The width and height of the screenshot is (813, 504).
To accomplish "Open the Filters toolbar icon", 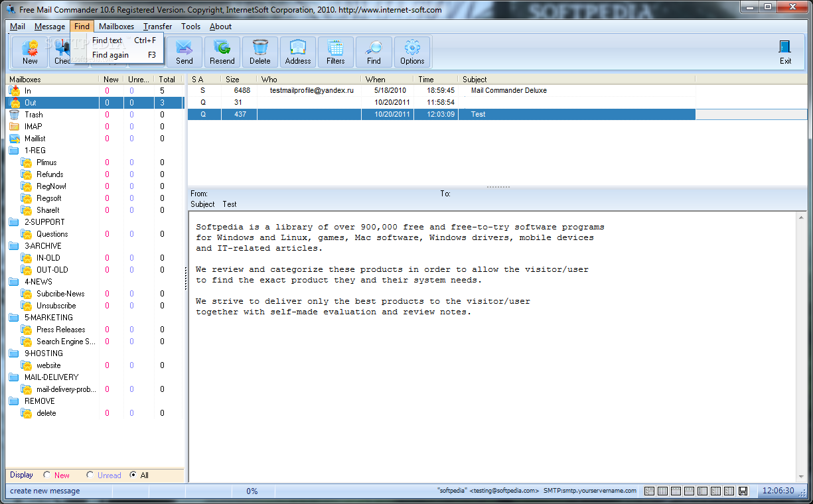I will click(x=336, y=52).
